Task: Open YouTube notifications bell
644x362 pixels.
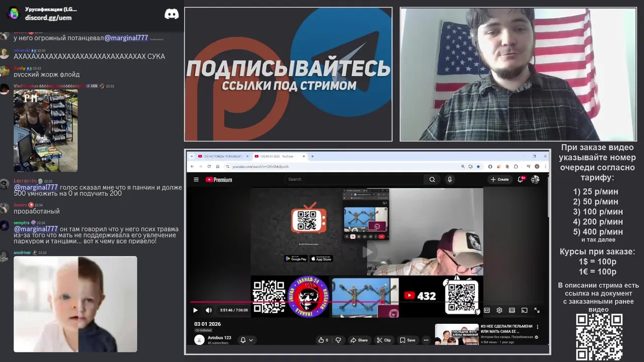Action: [x=521, y=179]
